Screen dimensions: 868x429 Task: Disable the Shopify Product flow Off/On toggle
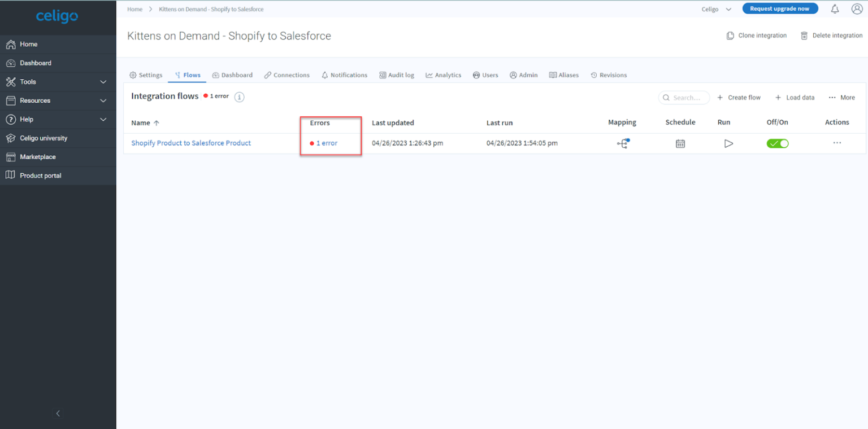[x=778, y=143]
